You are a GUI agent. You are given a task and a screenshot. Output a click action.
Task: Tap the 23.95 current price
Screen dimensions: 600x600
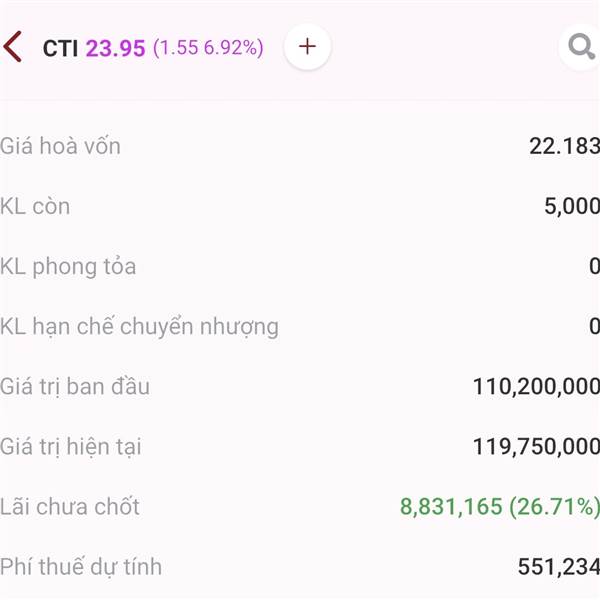(x=116, y=48)
